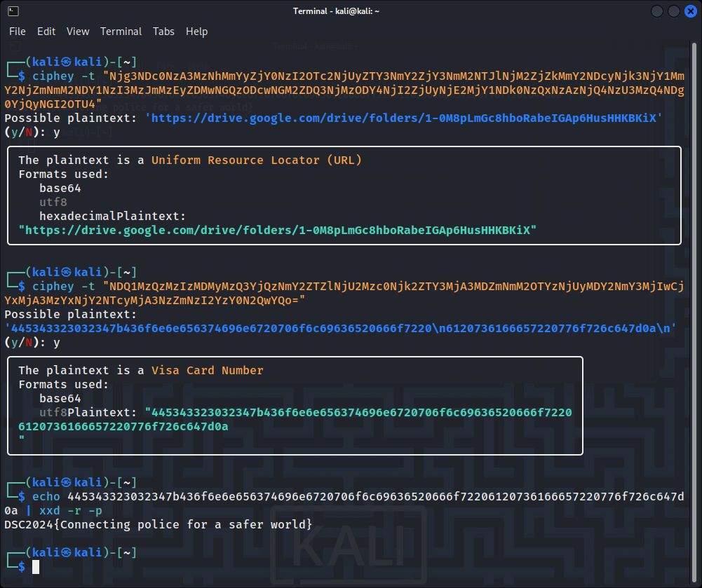Click the DSC2024{Connecting police...} flag output
The height and width of the screenshot is (588, 702).
pyautogui.click(x=158, y=524)
